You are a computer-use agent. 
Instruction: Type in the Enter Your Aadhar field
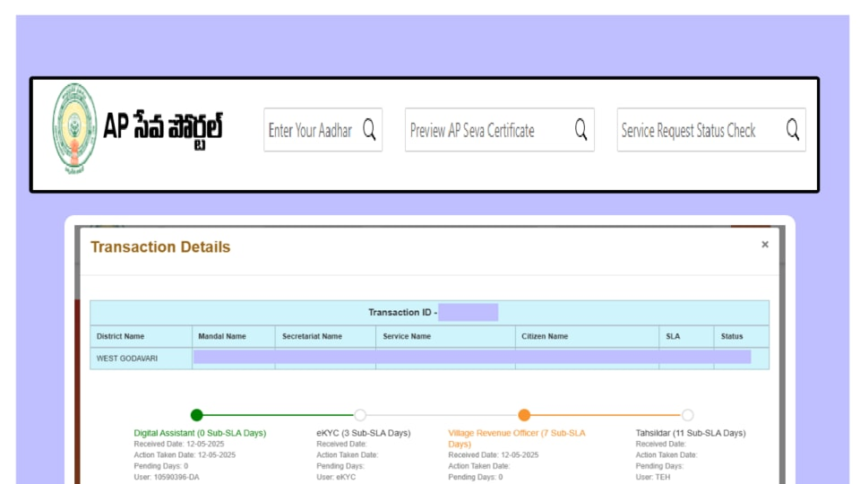(x=310, y=130)
